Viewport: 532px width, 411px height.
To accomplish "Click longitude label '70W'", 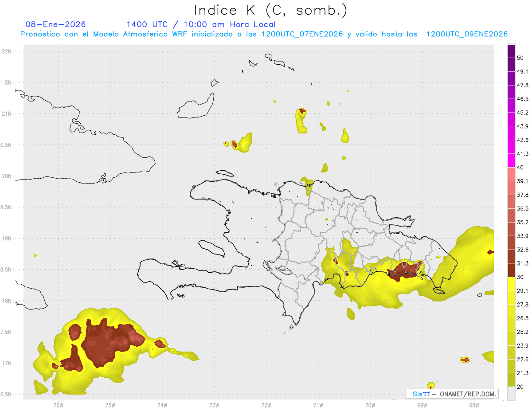I will coord(370,405).
